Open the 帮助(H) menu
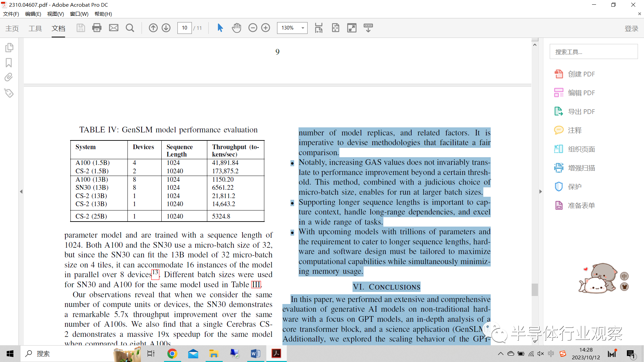Image resolution: width=644 pixels, height=362 pixels. pos(103,14)
